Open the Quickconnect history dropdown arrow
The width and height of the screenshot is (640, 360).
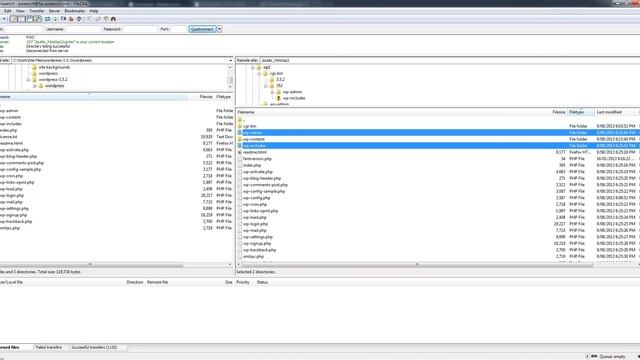click(x=220, y=29)
